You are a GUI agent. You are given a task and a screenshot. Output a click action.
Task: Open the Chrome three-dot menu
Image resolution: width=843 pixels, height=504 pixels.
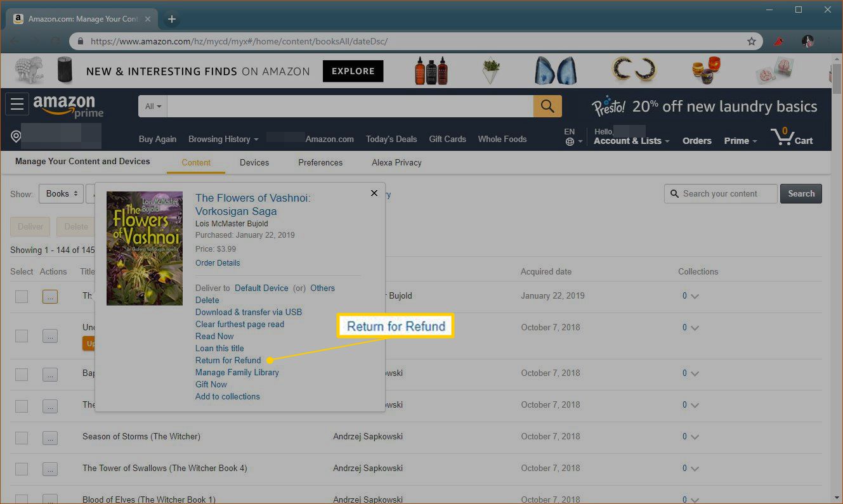pos(830,41)
